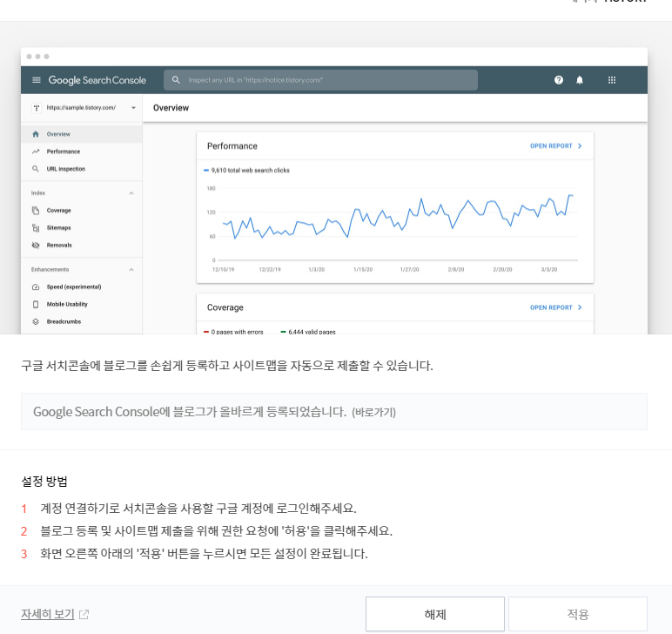Image resolution: width=672 pixels, height=634 pixels.
Task: Select Mobile Usability in the sidebar
Action: click(x=82, y=304)
